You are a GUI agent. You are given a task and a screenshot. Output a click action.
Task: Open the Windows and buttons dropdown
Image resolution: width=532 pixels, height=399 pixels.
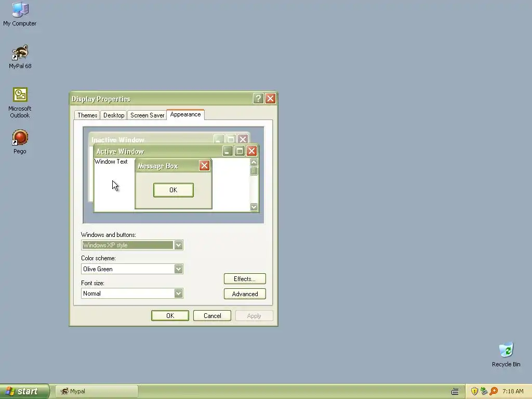[179, 245]
